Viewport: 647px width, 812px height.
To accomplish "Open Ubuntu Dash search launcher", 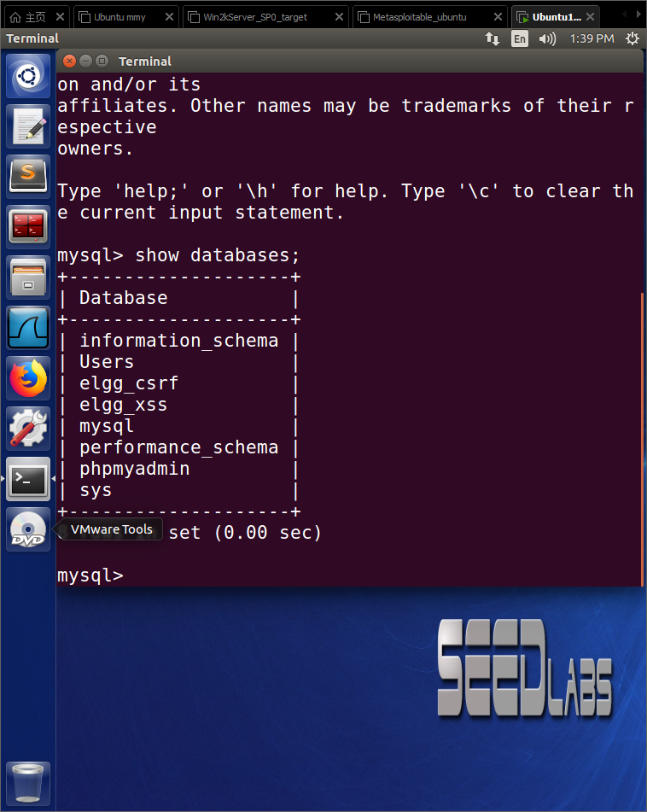I will [x=28, y=77].
